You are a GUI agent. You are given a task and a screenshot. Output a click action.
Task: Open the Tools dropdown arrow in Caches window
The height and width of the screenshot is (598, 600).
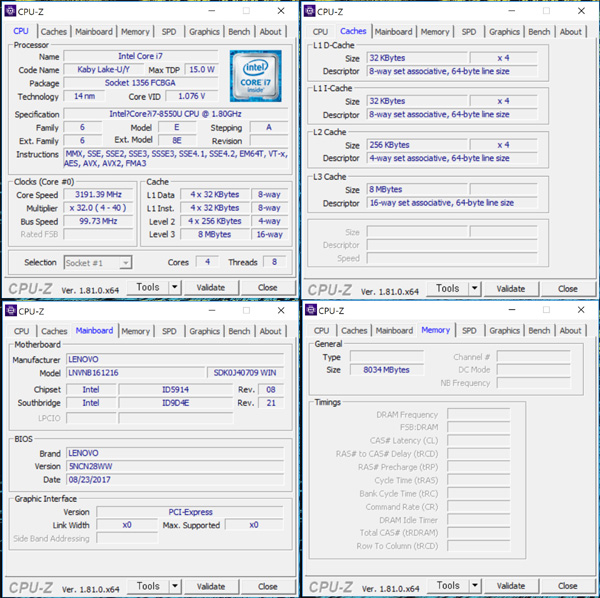475,288
